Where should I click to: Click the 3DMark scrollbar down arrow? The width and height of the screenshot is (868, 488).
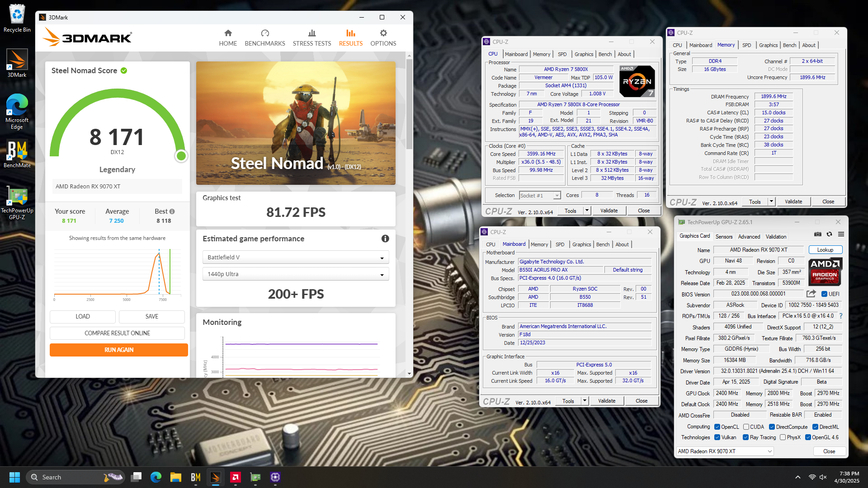(x=409, y=374)
